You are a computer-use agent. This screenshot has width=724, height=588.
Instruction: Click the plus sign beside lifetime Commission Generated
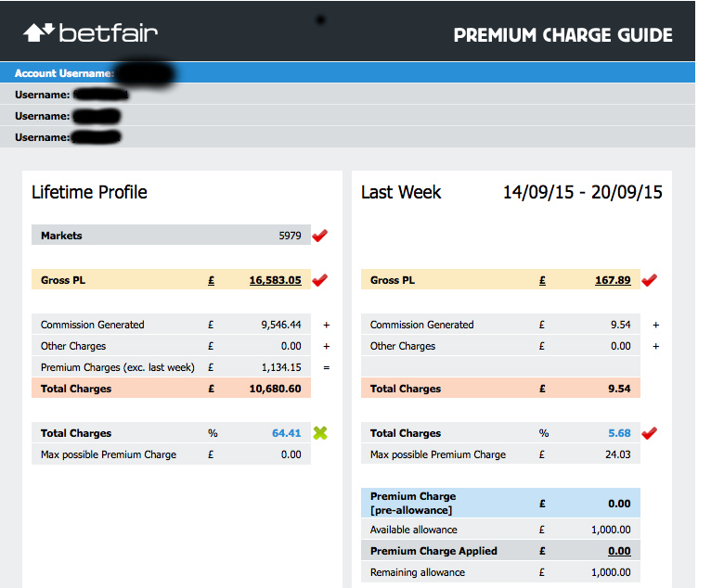[327, 326]
